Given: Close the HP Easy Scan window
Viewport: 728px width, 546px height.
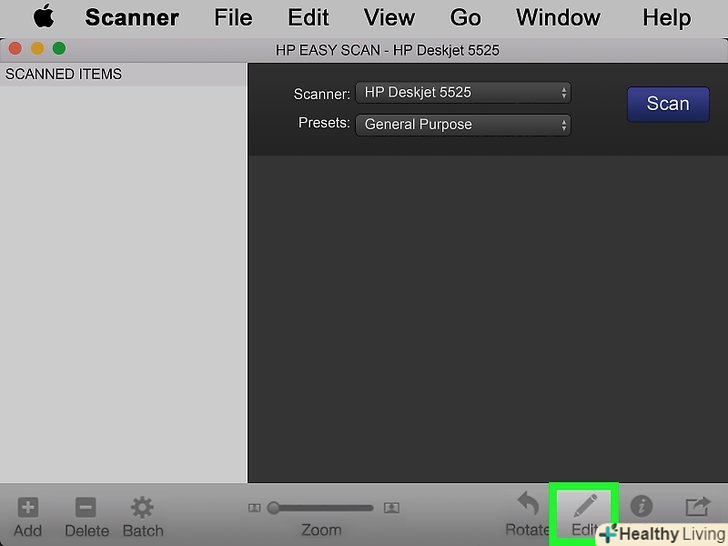Looking at the screenshot, I should pyautogui.click(x=15, y=48).
